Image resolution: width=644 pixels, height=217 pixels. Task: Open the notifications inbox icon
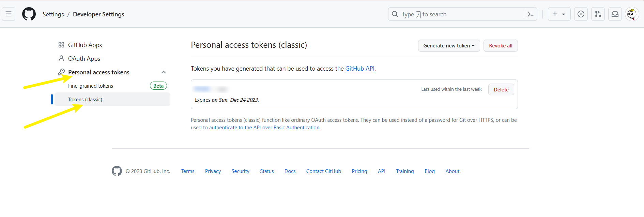pos(615,14)
